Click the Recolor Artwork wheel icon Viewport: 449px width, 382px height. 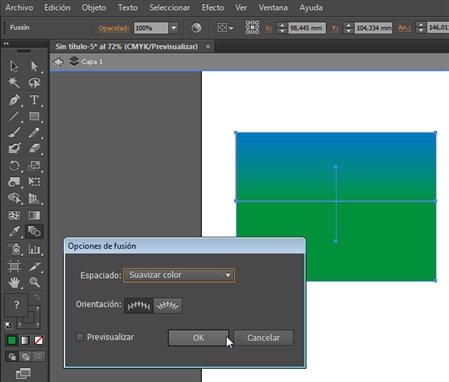tap(196, 28)
